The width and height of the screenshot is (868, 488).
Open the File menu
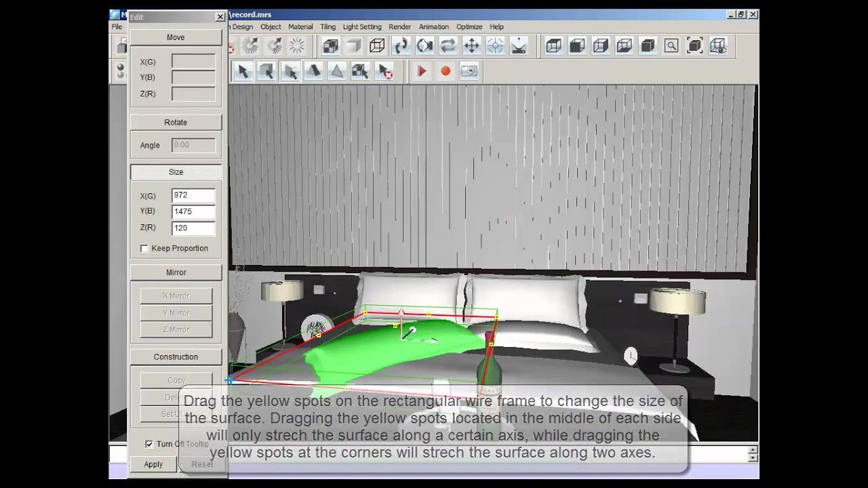117,26
